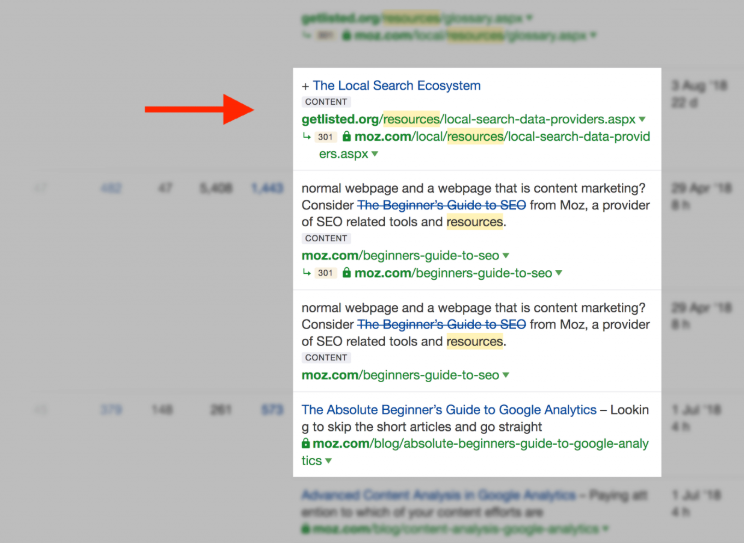Expand caret after redirected beginners-guide-to-seo URL
This screenshot has height=543, width=744.
coord(558,273)
